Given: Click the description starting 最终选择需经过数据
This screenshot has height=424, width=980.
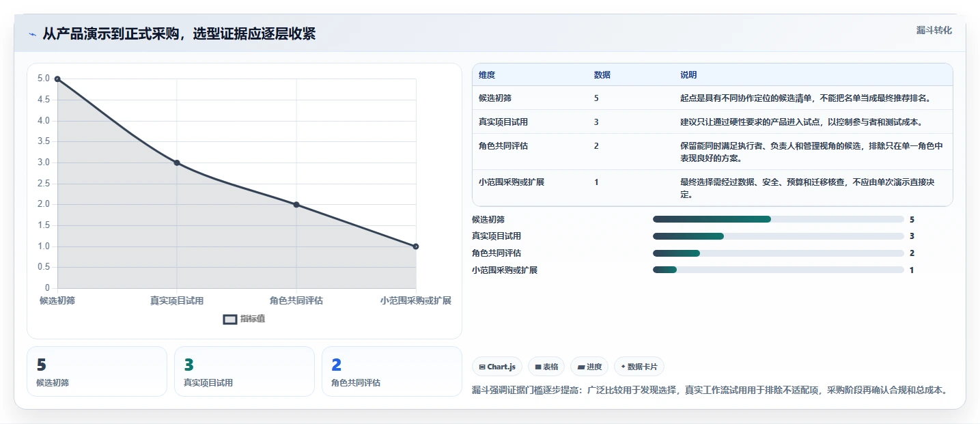Looking at the screenshot, I should pos(808,188).
